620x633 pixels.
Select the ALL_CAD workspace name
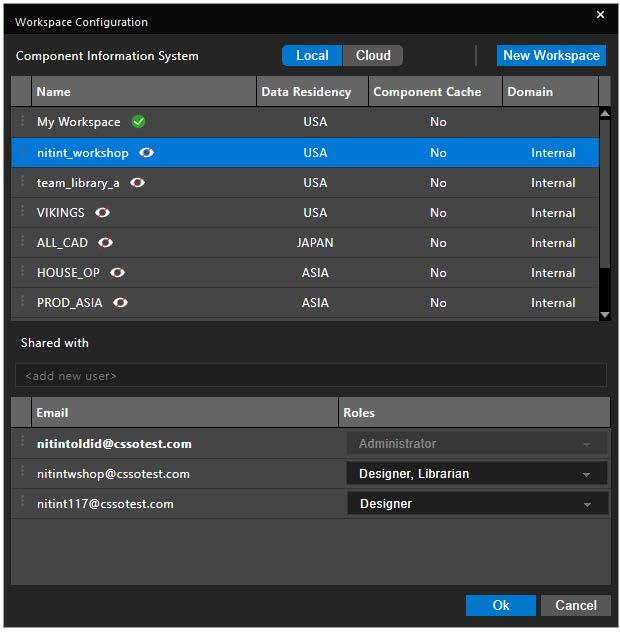pos(62,243)
